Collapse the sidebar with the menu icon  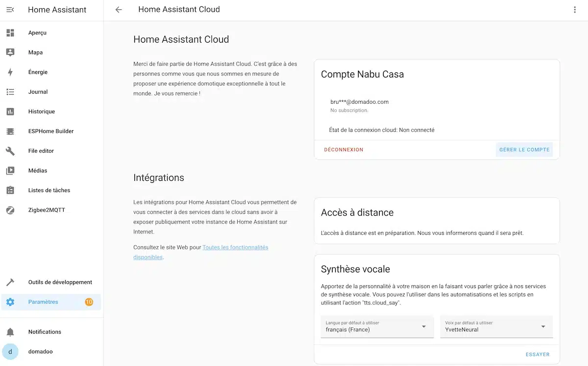click(10, 10)
